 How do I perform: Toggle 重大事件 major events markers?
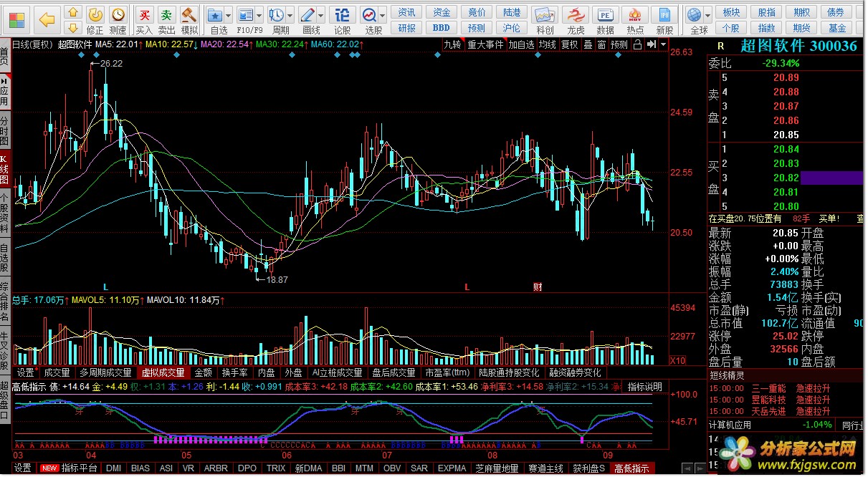(485, 44)
